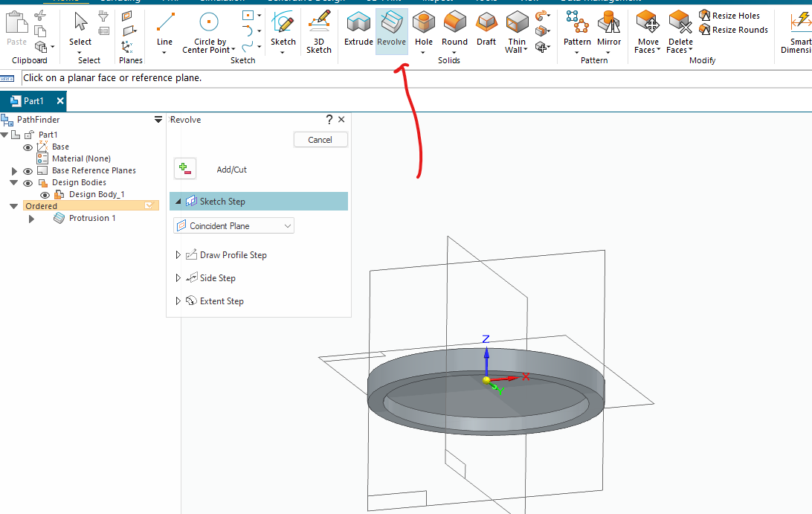Click the Cut scissors icon
Viewport: 812px width, 514px height.
(40, 16)
